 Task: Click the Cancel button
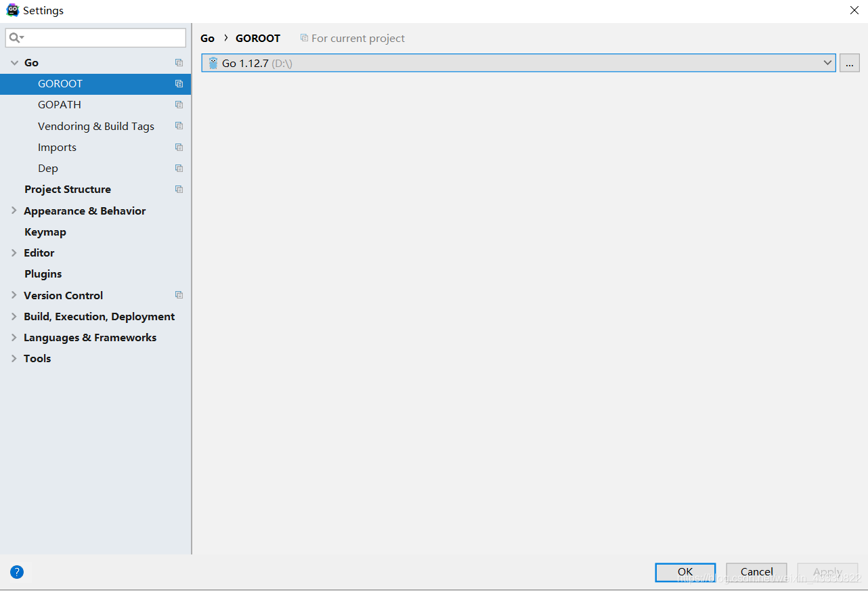pyautogui.click(x=756, y=572)
